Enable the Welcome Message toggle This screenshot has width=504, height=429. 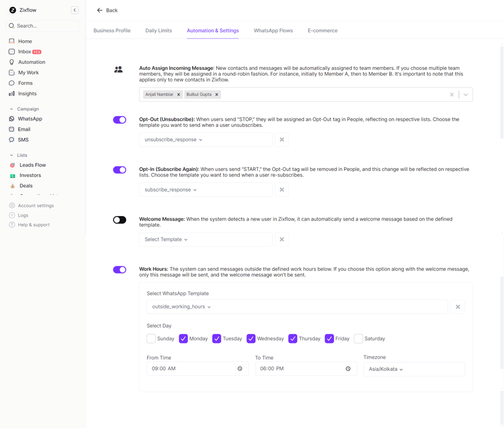pos(120,220)
